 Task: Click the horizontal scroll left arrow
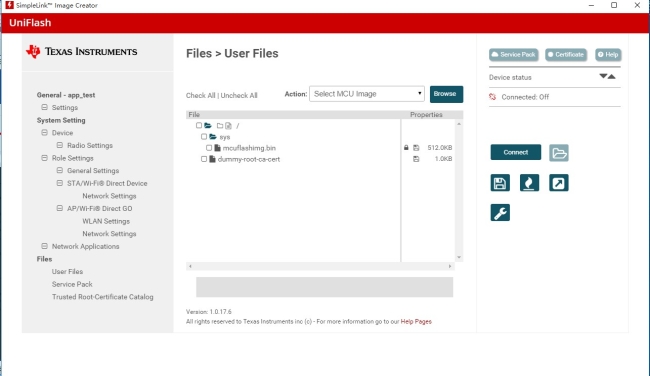coord(190,266)
